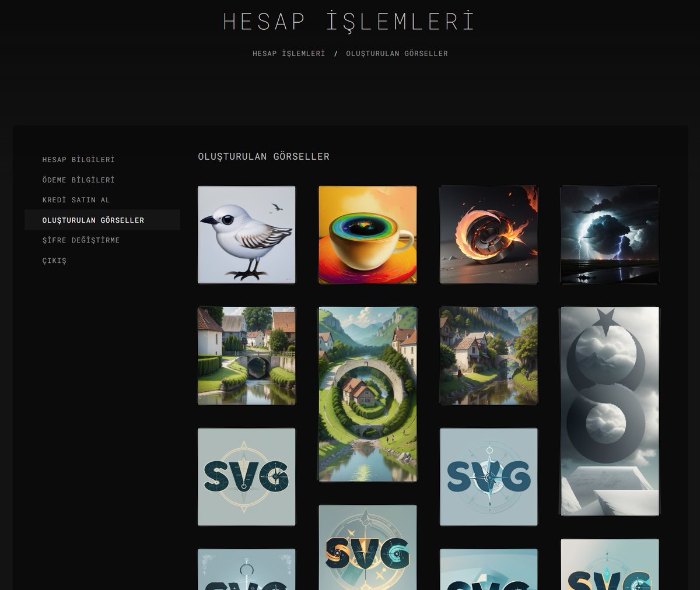Open Şifre Değiştirme page

coord(102,240)
